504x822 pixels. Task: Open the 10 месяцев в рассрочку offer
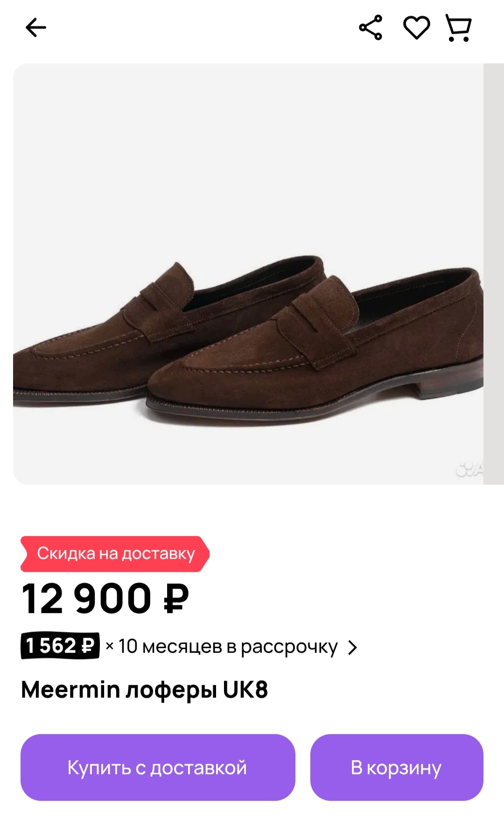point(228,647)
